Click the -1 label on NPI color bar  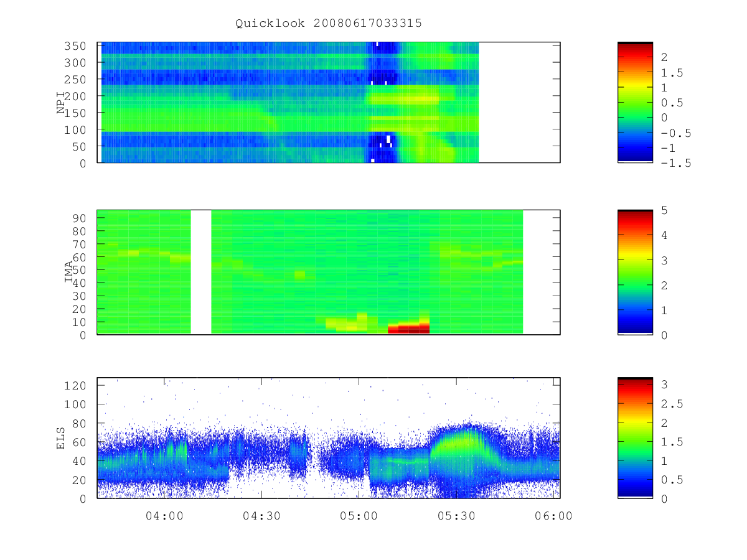tap(667, 148)
